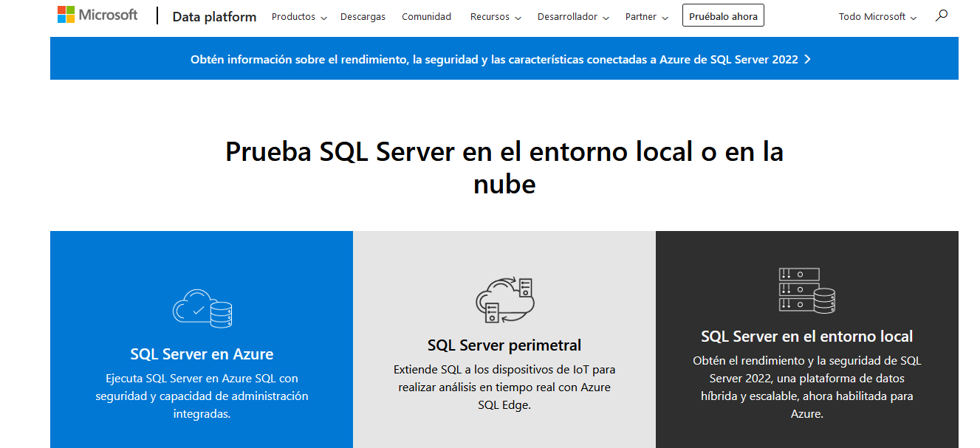Expand the Productos menu
Viewport: 980px width, 448px height.
(x=299, y=16)
